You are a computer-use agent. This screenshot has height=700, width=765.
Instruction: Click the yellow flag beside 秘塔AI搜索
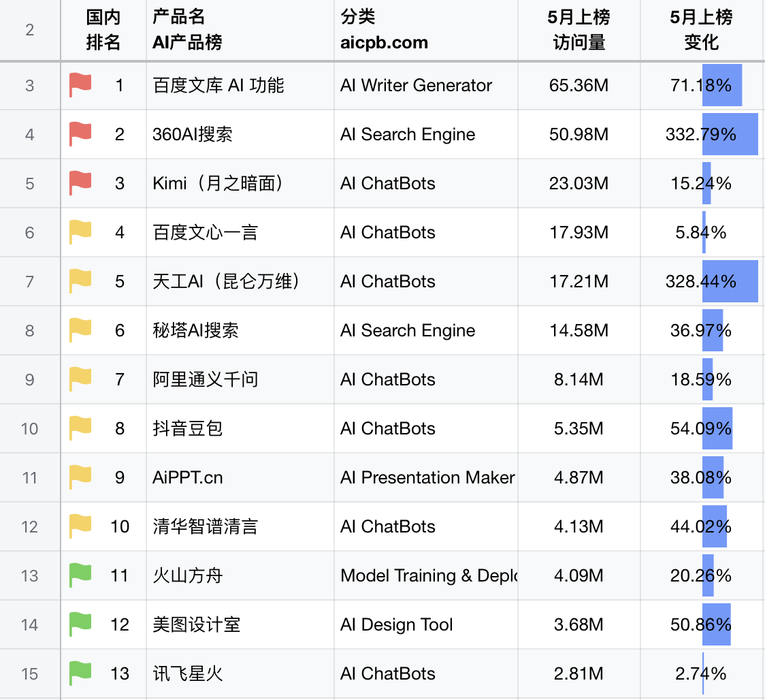coord(80,330)
